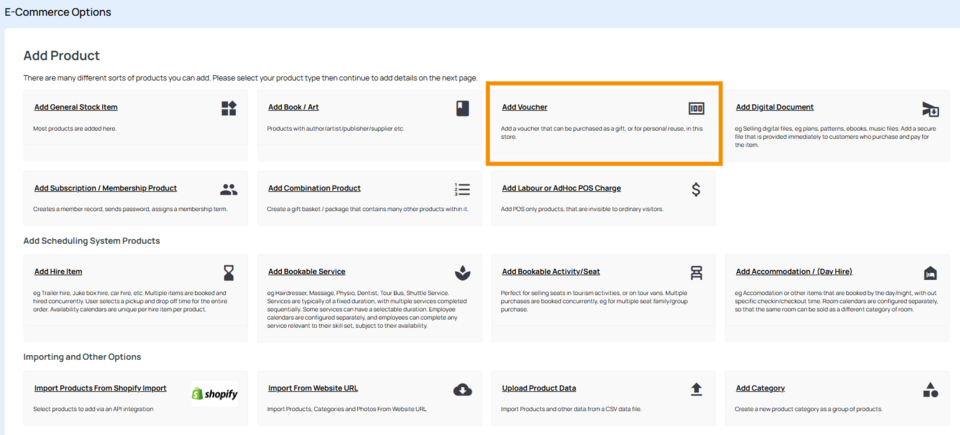Screen dimensions: 960x435
Task: Click the General Stock Item grid icon
Action: 229,108
